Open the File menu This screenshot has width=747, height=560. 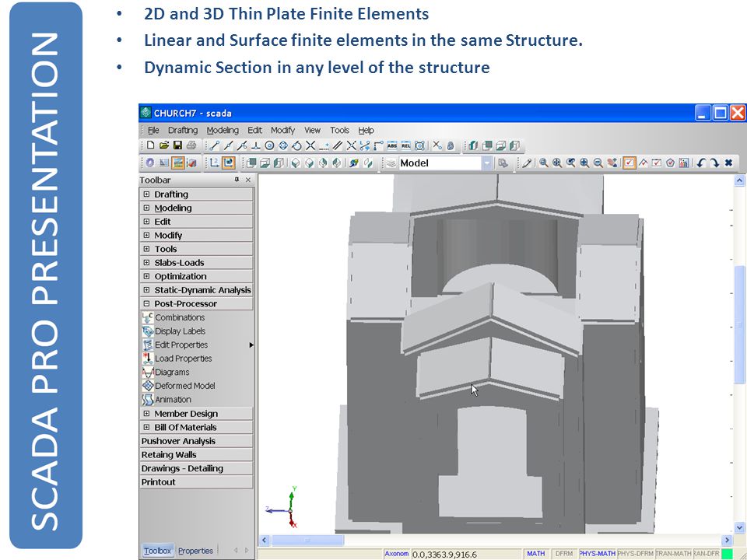click(153, 130)
